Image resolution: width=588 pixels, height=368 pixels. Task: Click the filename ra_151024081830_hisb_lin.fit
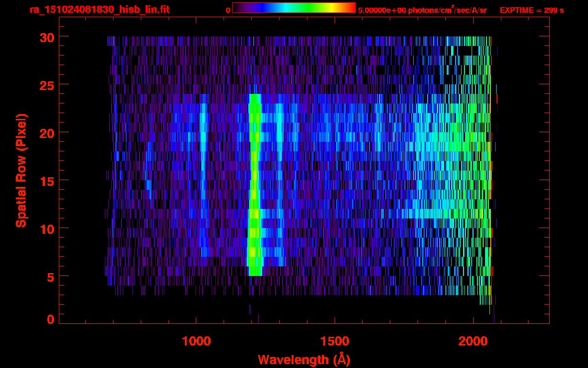pos(99,10)
